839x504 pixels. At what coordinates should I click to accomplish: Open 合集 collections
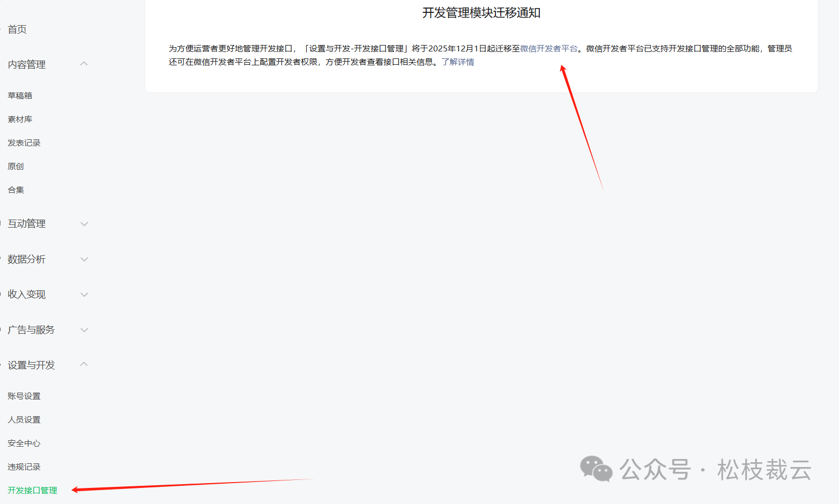[16, 190]
